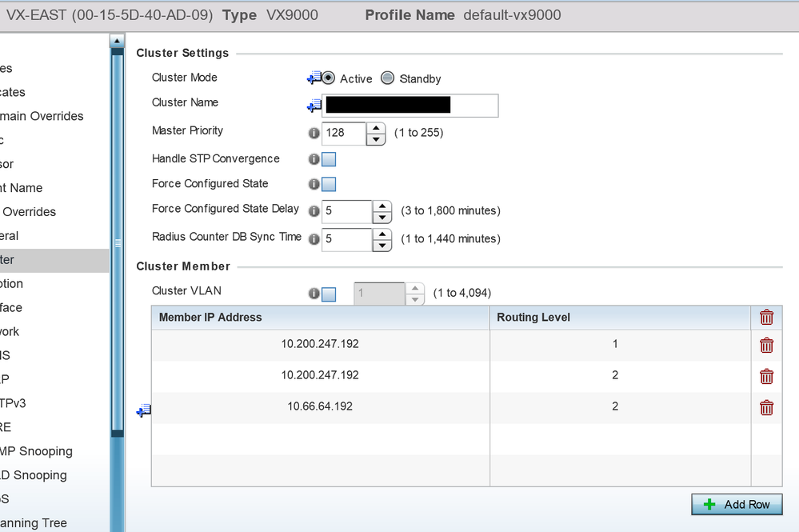Viewport: 799px width, 532px height.
Task: Click the sidebar scrollbar up arrow
Action: click(118, 41)
